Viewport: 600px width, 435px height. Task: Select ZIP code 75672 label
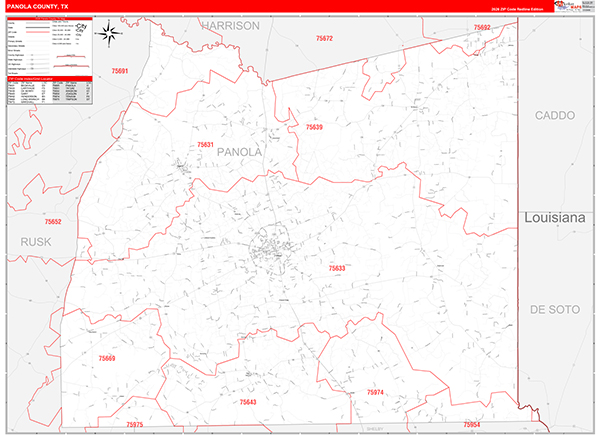(x=324, y=38)
